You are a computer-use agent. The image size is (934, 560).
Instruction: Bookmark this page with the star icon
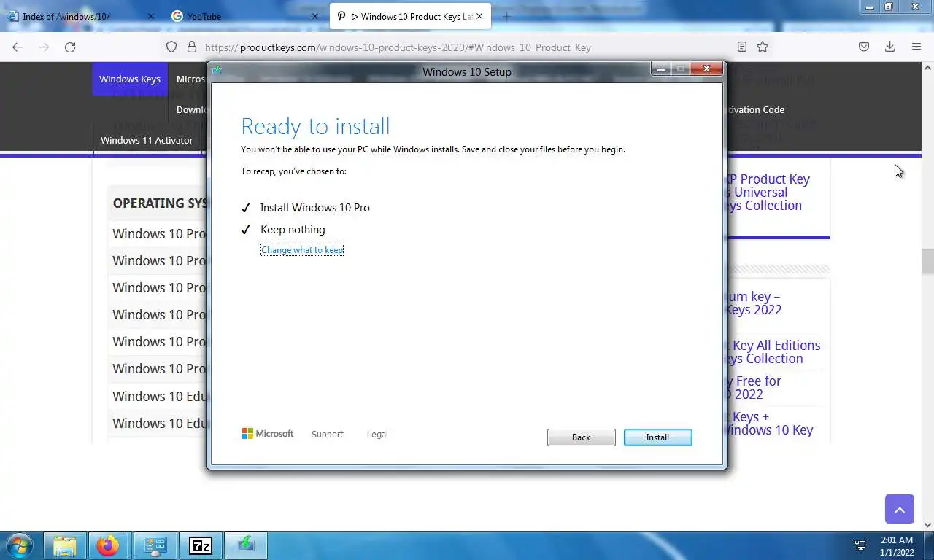[x=763, y=47]
